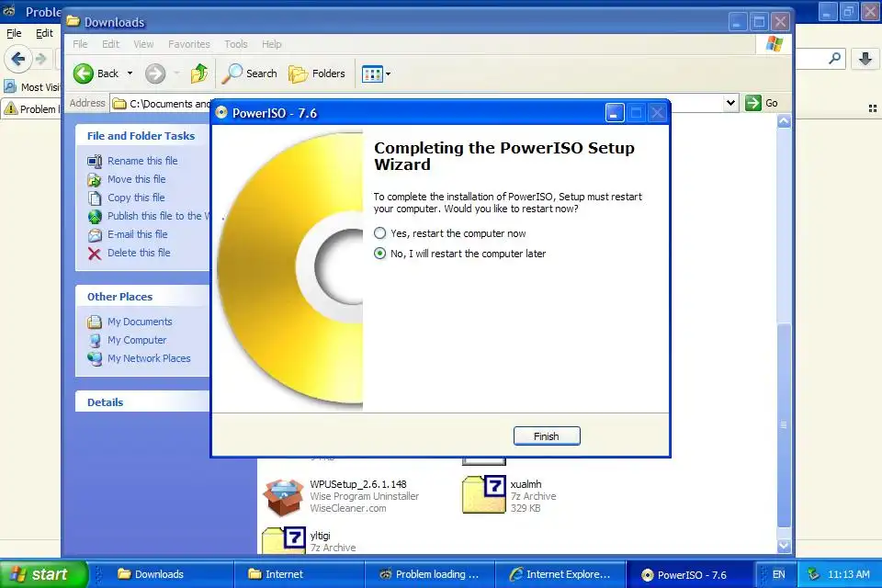This screenshot has height=588, width=882.
Task: Click the download arrow icon in browser window
Action: (x=865, y=59)
